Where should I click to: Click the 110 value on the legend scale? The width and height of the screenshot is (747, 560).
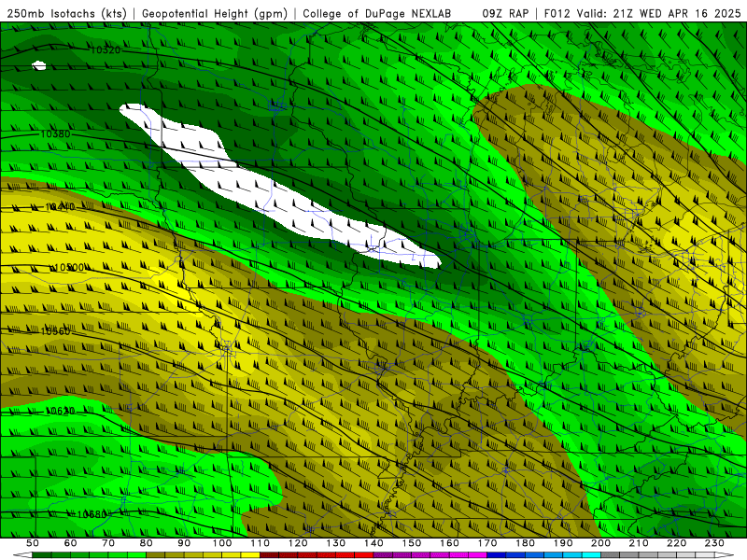[261, 543]
